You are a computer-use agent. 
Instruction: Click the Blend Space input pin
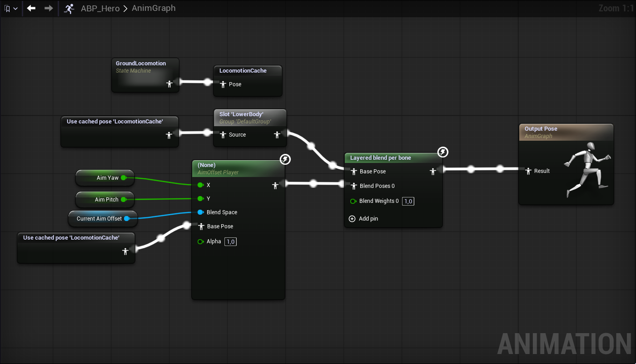(200, 212)
